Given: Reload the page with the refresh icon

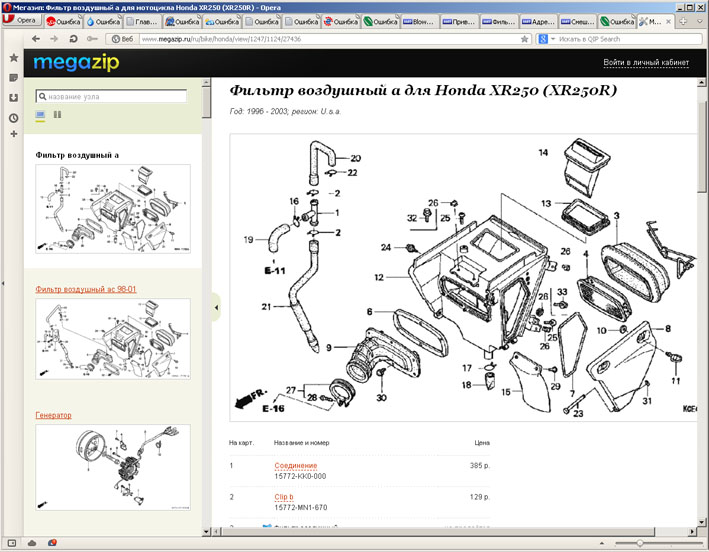Looking at the screenshot, I should pos(74,39).
